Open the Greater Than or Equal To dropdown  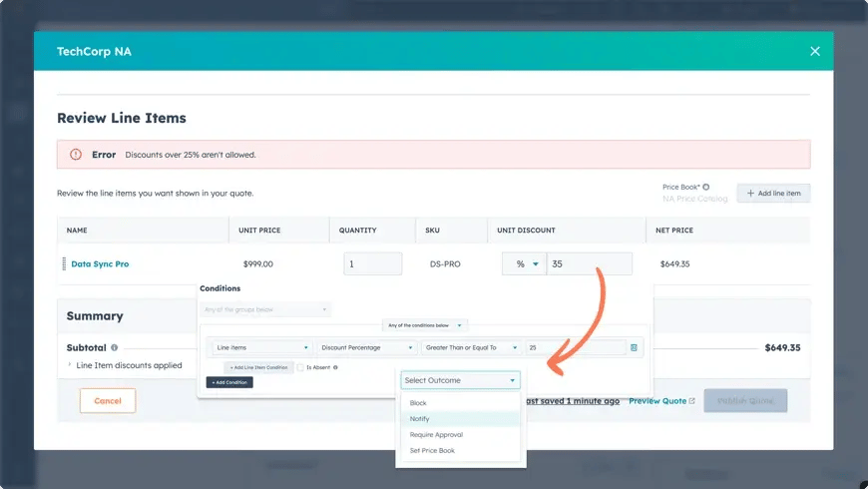(x=471, y=347)
